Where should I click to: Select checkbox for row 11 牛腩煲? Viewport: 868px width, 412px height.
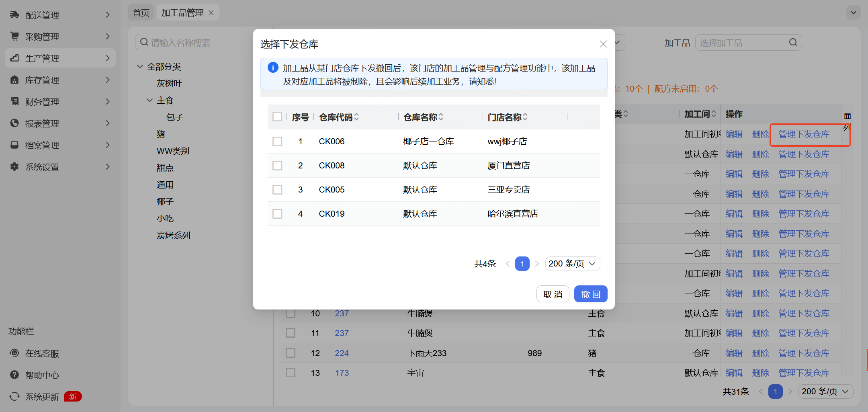pos(291,333)
